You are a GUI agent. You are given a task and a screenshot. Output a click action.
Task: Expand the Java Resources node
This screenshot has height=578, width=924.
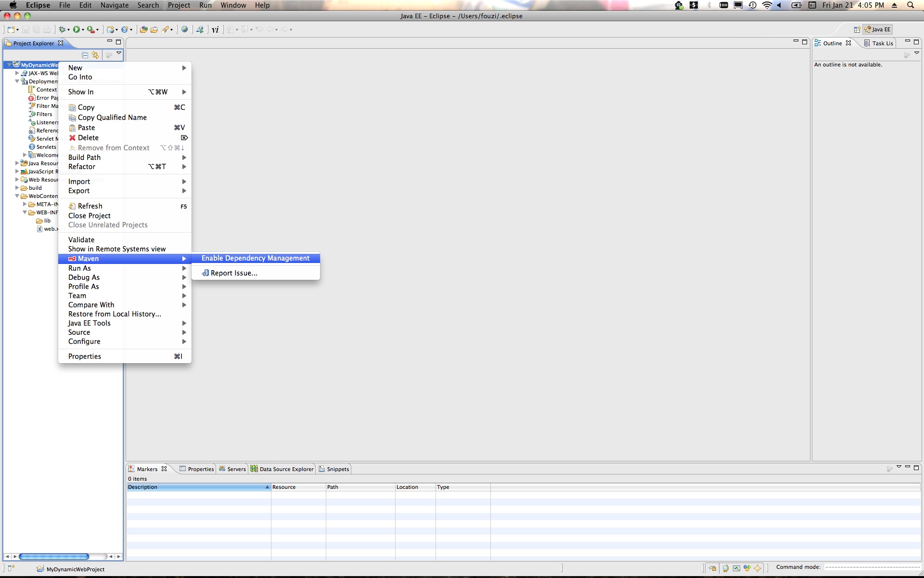coord(17,163)
